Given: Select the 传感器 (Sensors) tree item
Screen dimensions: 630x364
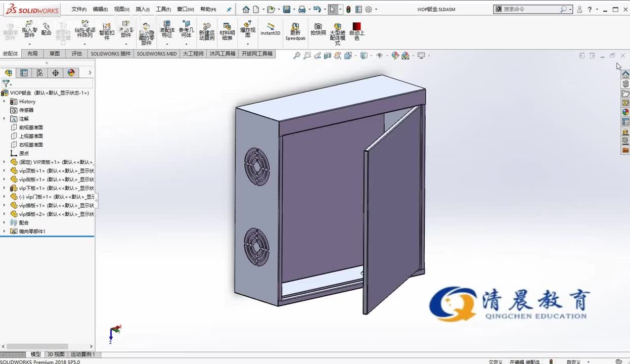Looking at the screenshot, I should 26,110.
